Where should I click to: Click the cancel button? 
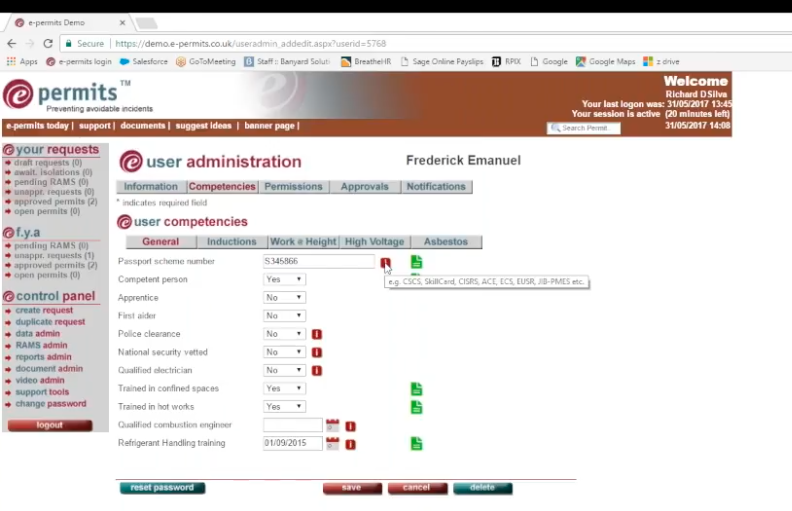[417, 488]
